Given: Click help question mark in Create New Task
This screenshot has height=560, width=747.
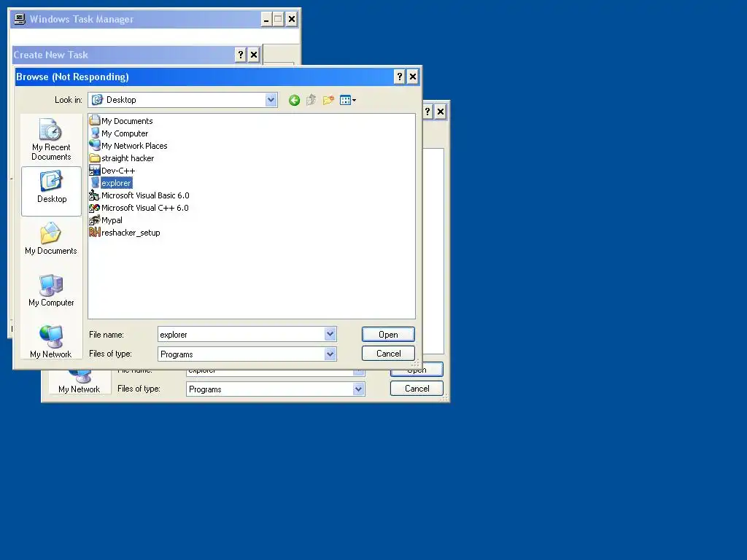Looking at the screenshot, I should 240,55.
